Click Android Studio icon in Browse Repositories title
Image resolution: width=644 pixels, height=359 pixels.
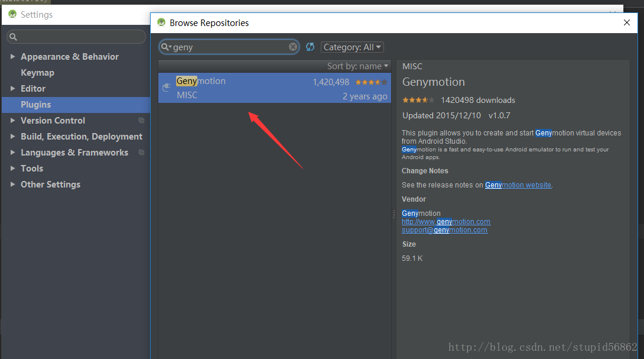pyautogui.click(x=161, y=22)
